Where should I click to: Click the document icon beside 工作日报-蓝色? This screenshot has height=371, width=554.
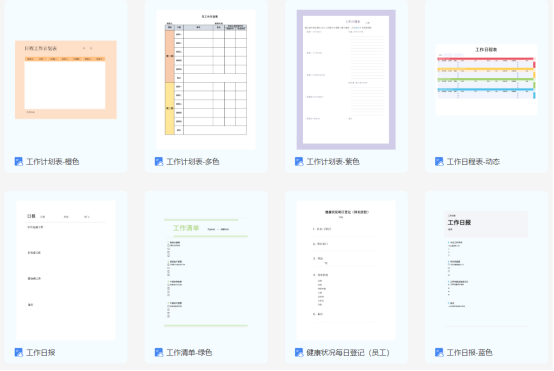[439, 352]
